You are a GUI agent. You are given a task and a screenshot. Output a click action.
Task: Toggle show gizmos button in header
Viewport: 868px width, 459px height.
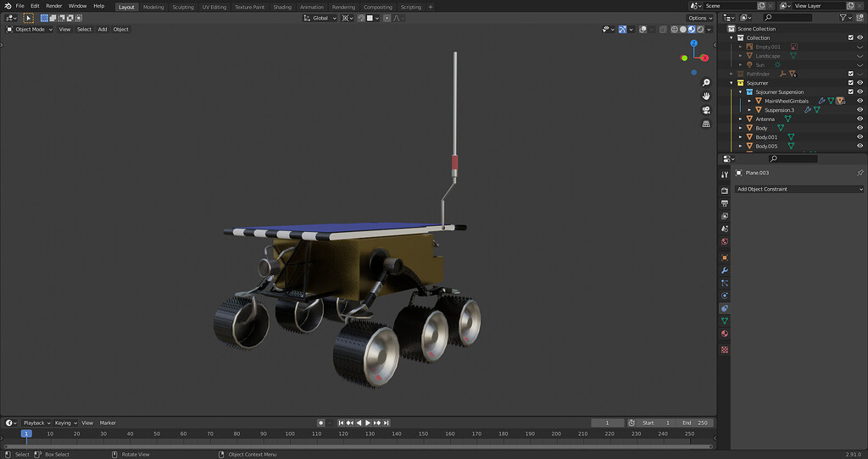(x=623, y=30)
